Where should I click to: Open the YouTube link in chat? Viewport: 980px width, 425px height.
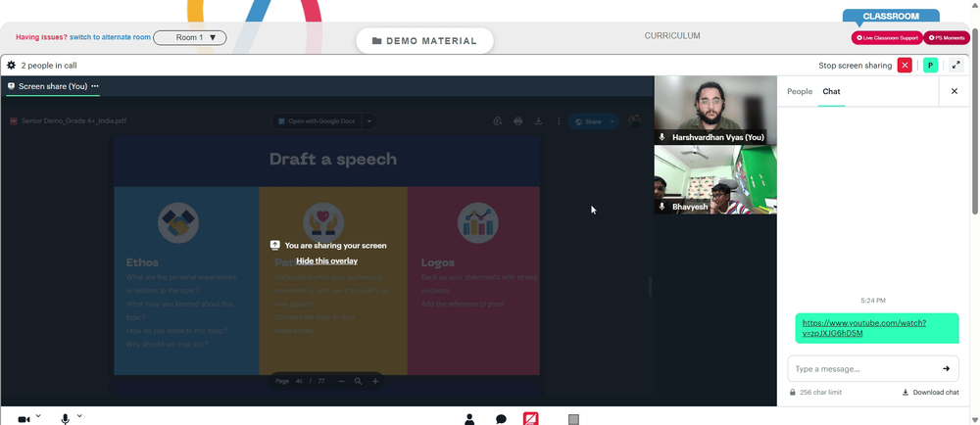click(864, 328)
